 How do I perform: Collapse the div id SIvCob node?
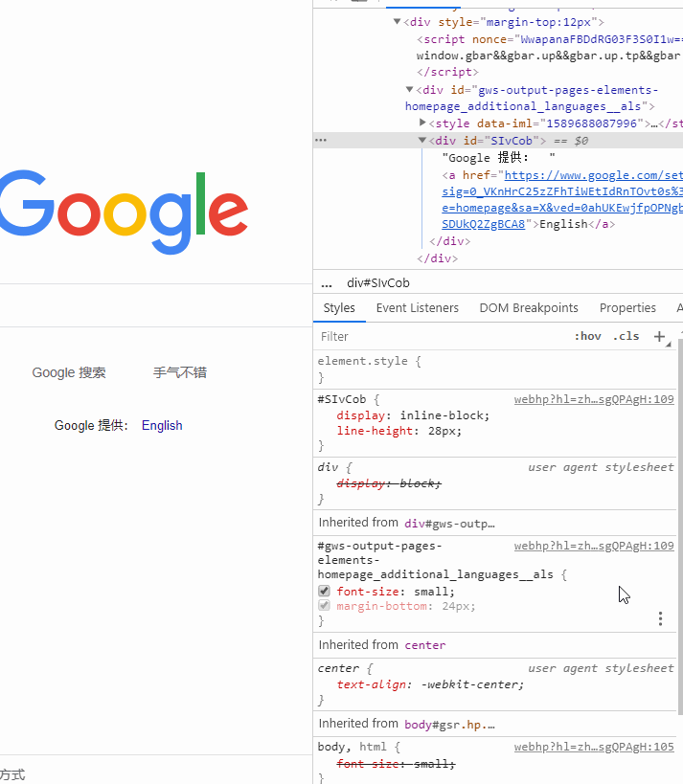(422, 141)
